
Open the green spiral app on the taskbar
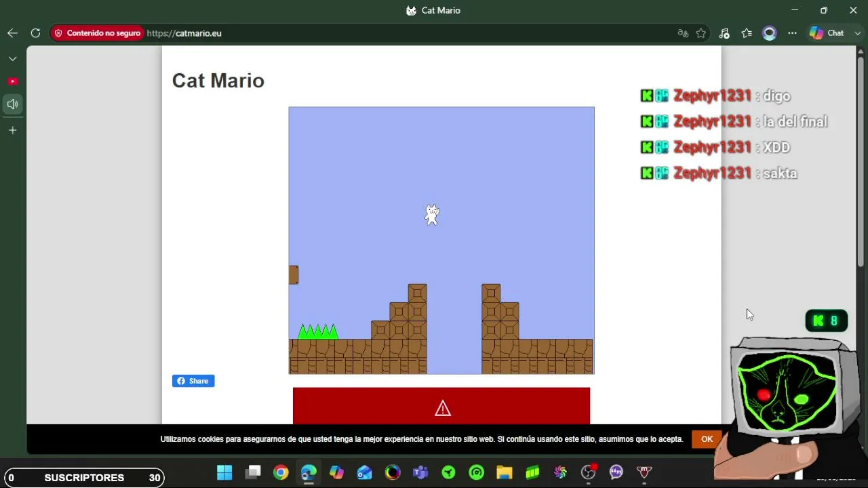477,472
